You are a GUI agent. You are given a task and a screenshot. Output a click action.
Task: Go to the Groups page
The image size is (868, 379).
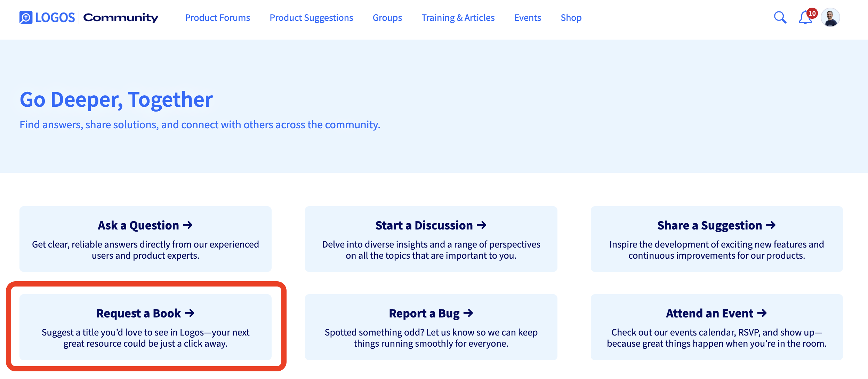387,18
